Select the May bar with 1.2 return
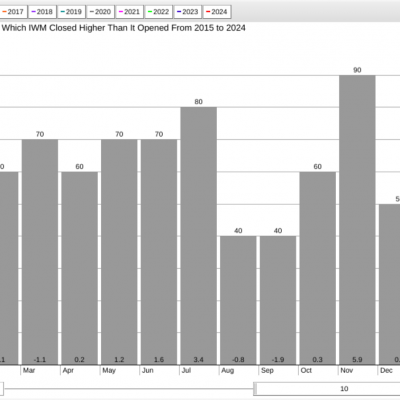 119,252
